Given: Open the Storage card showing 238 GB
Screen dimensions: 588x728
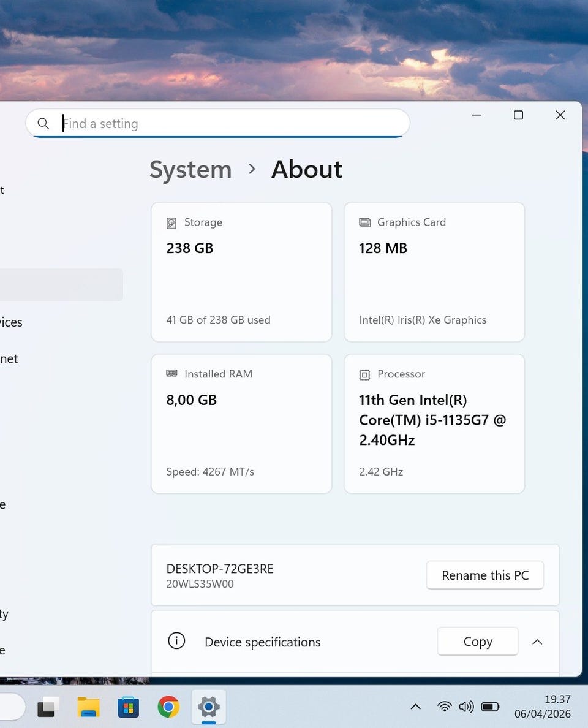Looking at the screenshot, I should click(x=241, y=271).
